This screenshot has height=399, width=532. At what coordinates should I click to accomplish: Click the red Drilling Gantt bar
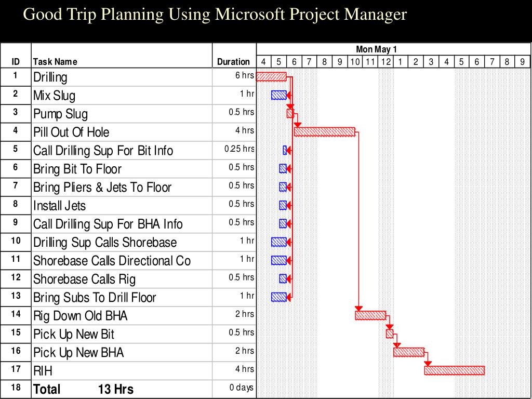(271, 77)
